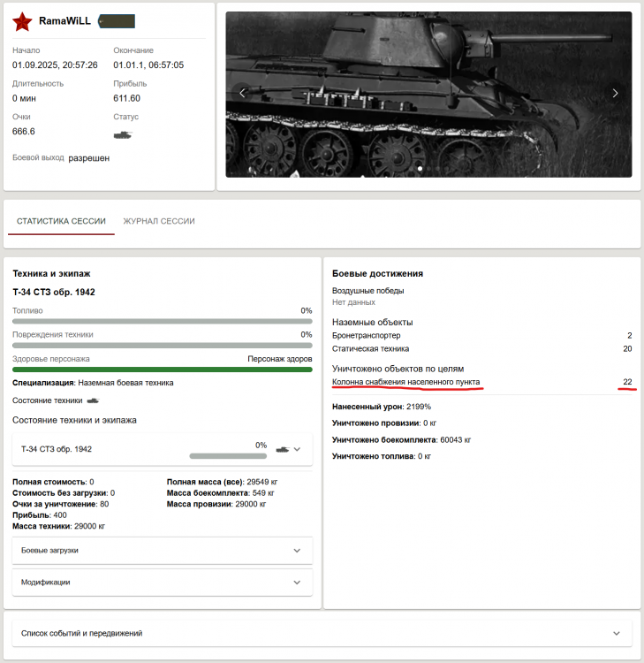Screen dimensions: 644x663
Task: Click the Топливо progress bar
Action: click(x=162, y=322)
